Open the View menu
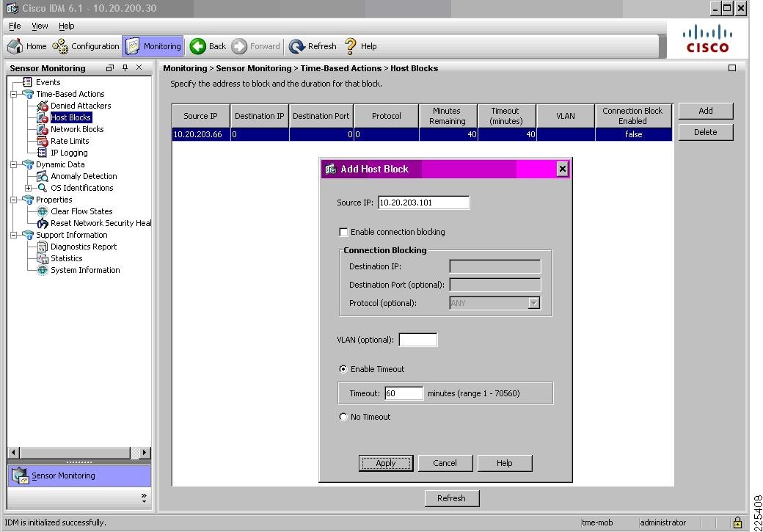Screen dimensions: 763x532 40,26
